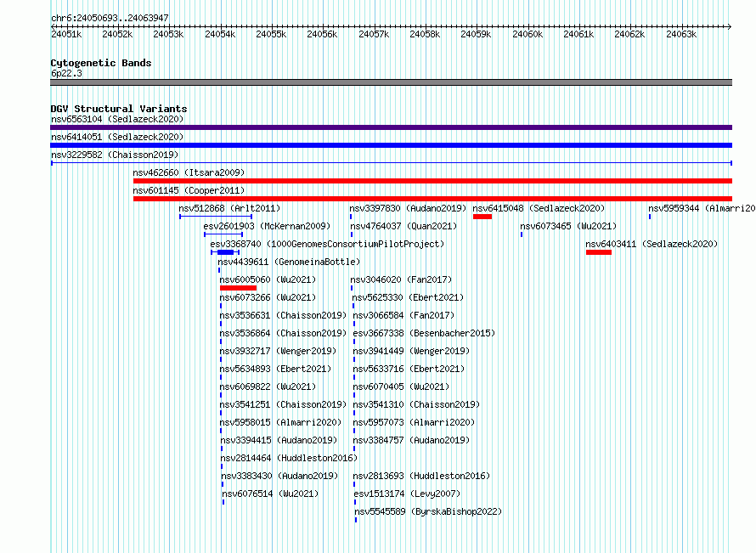The height and width of the screenshot is (553, 756).
Task: Click nsv3229582 (Chaisson2019) label
Action: tap(115, 155)
